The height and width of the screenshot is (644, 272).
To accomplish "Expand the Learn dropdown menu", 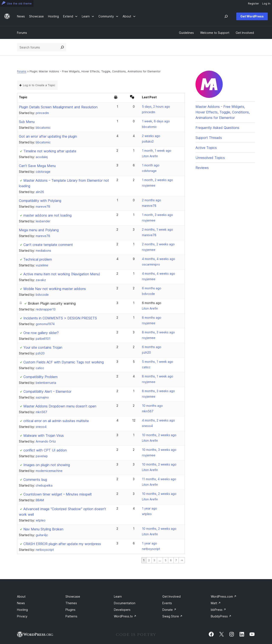I will tap(88, 17).
